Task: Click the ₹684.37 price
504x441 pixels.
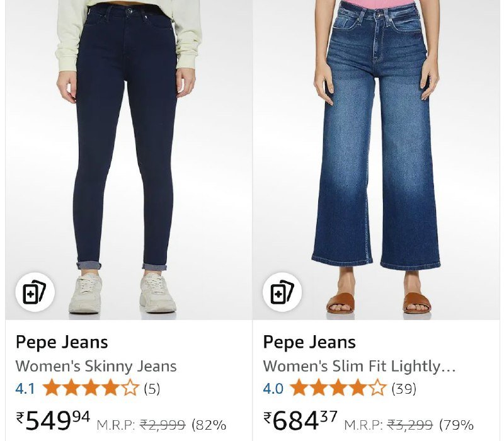Action: pyautogui.click(x=301, y=420)
